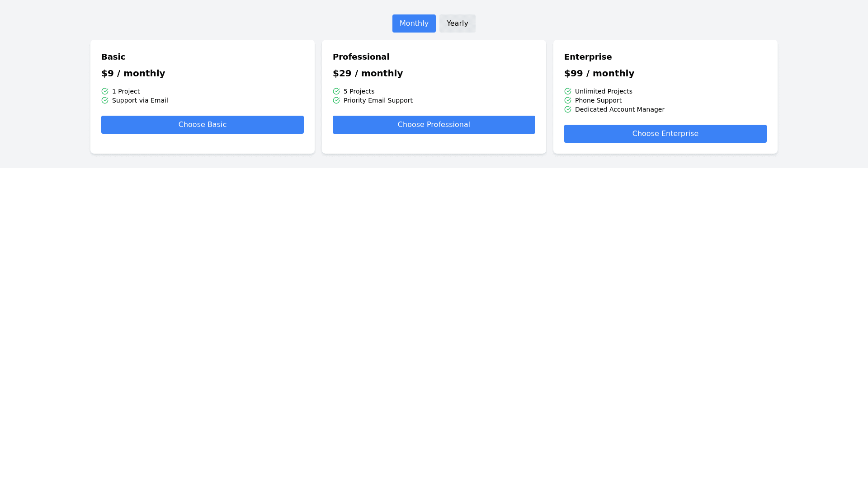This screenshot has height=488, width=868.
Task: Click checkmark icon beside Unlimited Projects
Action: pos(568,91)
